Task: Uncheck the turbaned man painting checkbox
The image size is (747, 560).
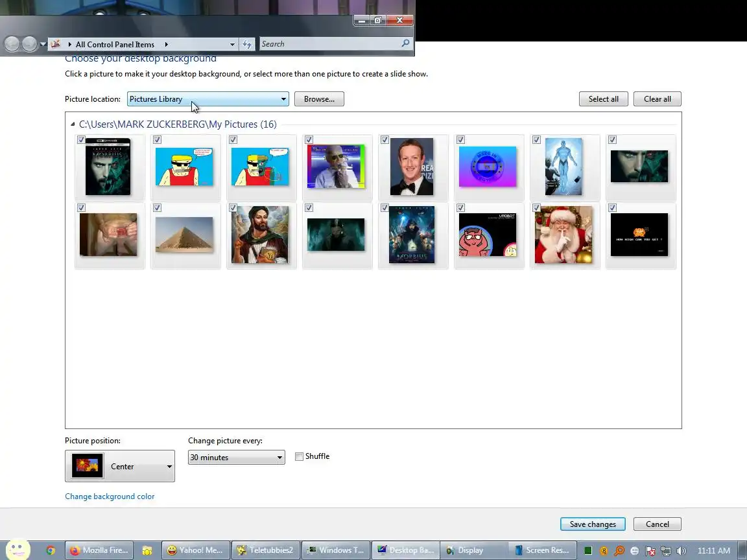Action: pyautogui.click(x=233, y=207)
